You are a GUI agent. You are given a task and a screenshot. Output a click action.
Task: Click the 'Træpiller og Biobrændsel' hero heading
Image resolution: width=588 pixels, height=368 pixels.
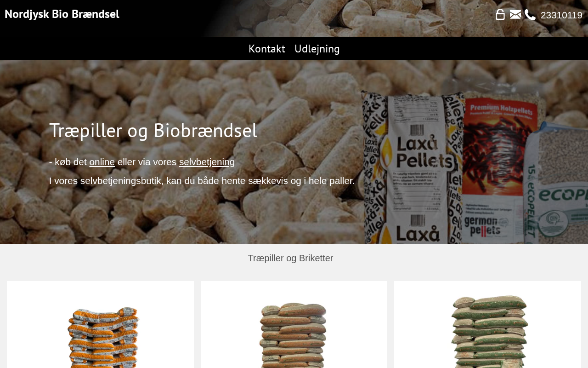[x=153, y=131]
